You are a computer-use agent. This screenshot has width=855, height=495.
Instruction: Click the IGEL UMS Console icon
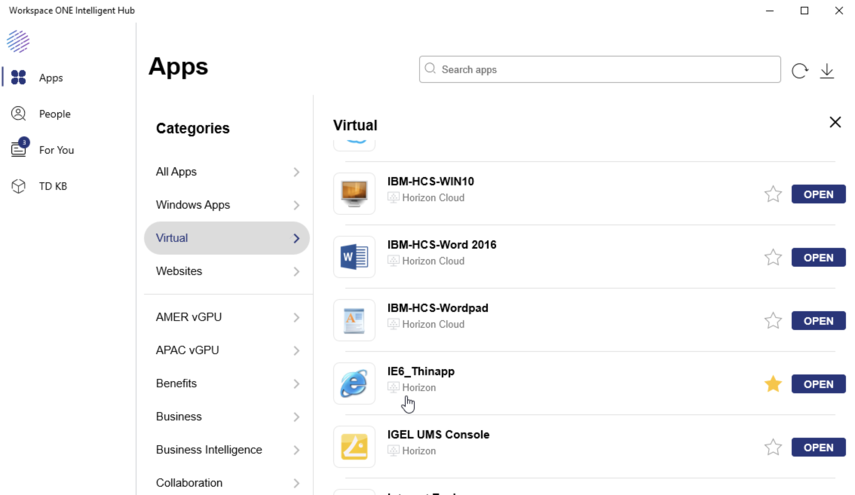point(354,447)
